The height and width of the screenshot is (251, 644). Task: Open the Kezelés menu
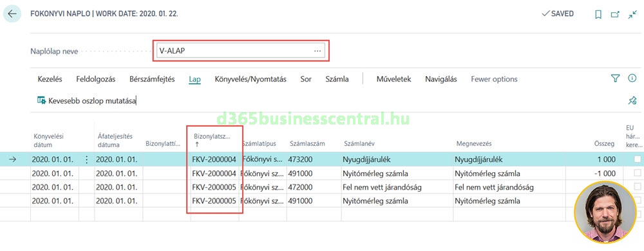click(x=50, y=79)
